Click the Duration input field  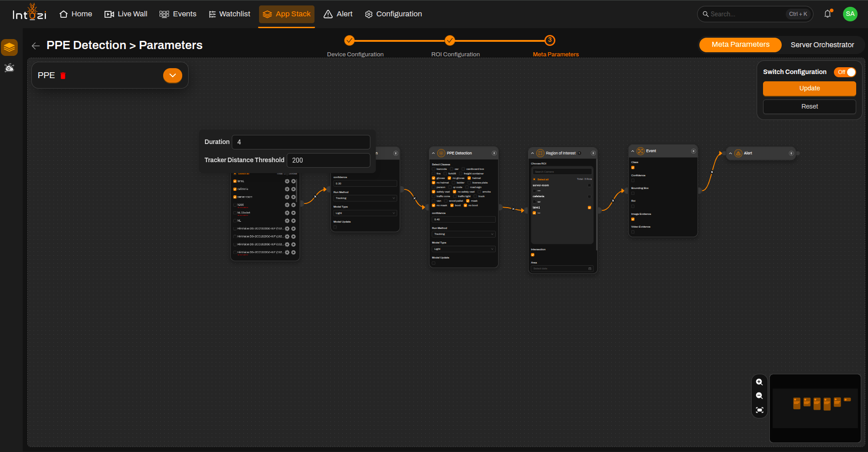pyautogui.click(x=301, y=142)
